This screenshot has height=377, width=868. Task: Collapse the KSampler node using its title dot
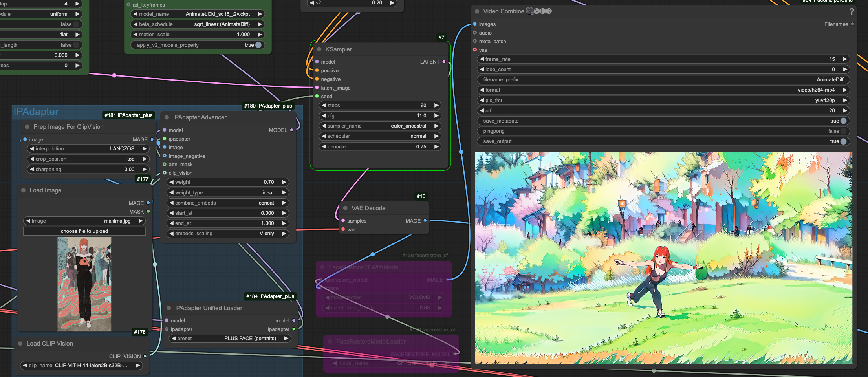coord(319,49)
